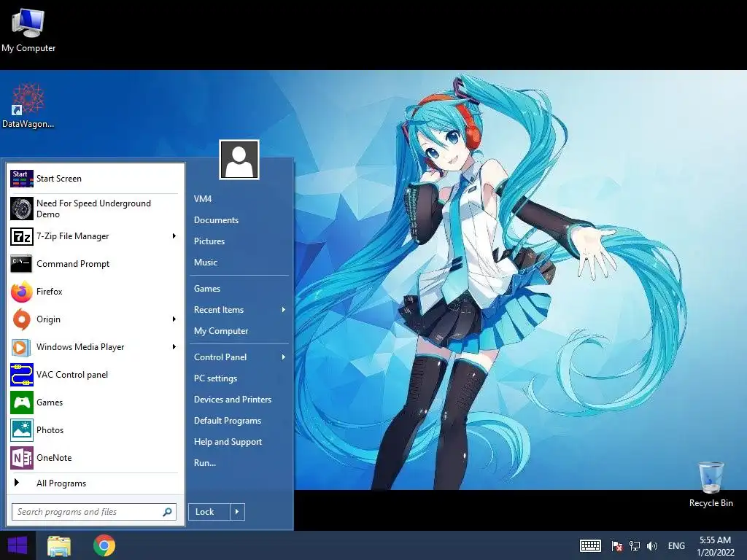
Task: Launch the OneNote icon
Action: coord(21,458)
